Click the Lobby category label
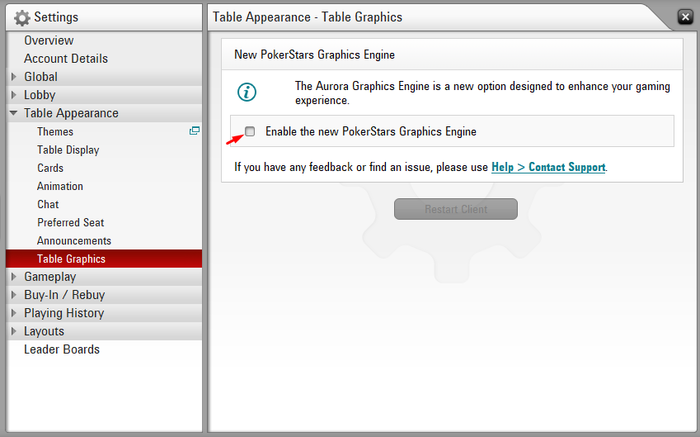 click(40, 95)
